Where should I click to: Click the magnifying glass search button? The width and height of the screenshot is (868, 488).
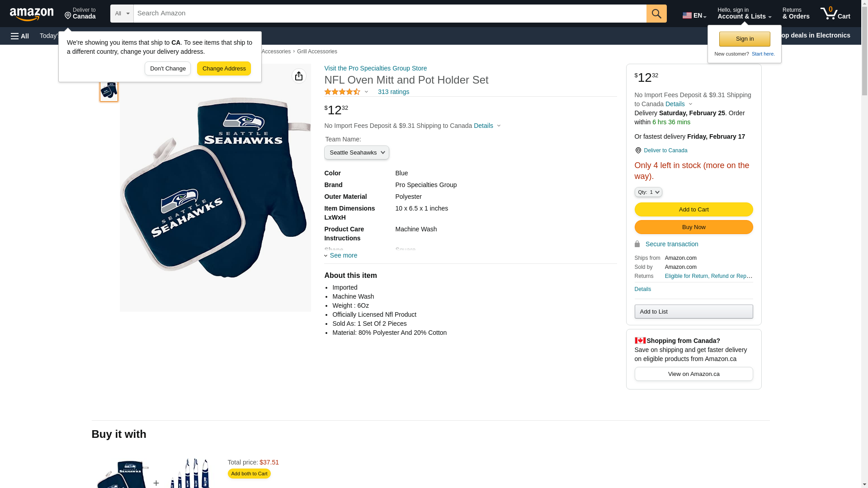[x=656, y=14]
